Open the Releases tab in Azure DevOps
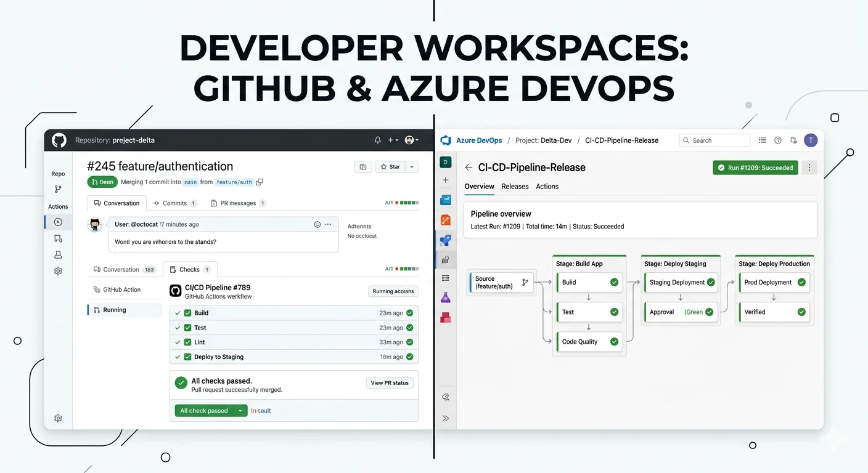 click(515, 187)
